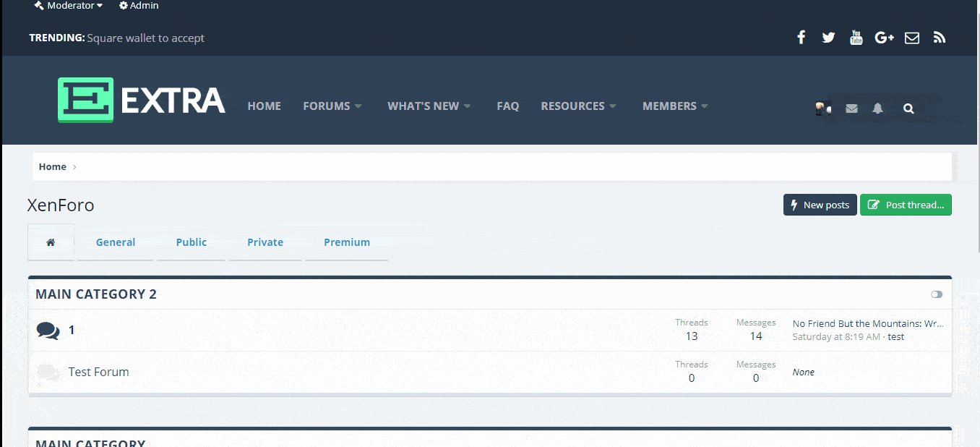Click the Post thread button
The width and height of the screenshot is (980, 447).
pos(906,205)
